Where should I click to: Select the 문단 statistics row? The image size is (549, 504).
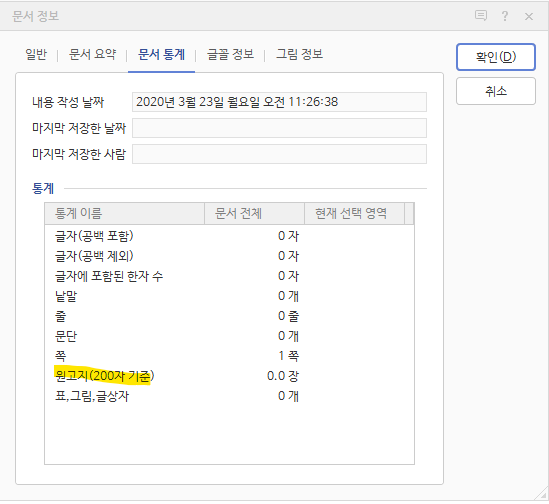point(229,336)
